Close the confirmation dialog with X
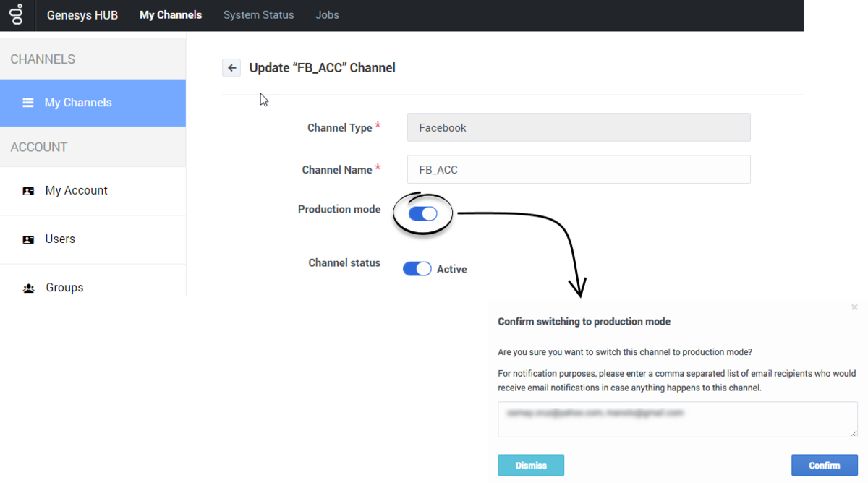868x483 pixels. pyautogui.click(x=854, y=307)
